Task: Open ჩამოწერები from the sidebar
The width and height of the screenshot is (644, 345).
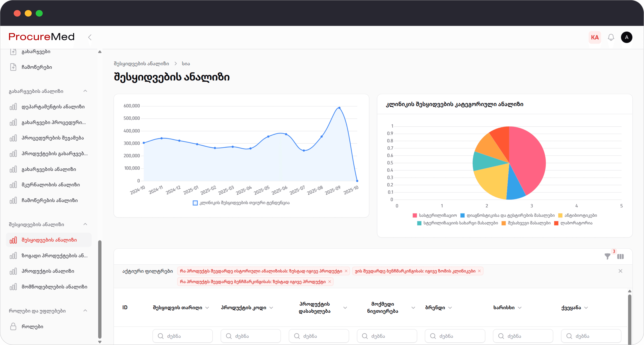Action: click(x=37, y=67)
